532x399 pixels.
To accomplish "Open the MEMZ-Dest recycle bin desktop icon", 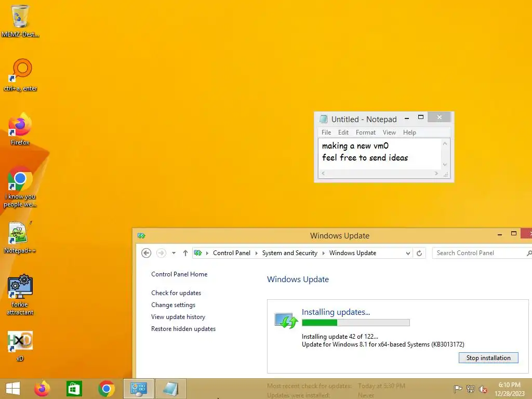I will pyautogui.click(x=20, y=20).
